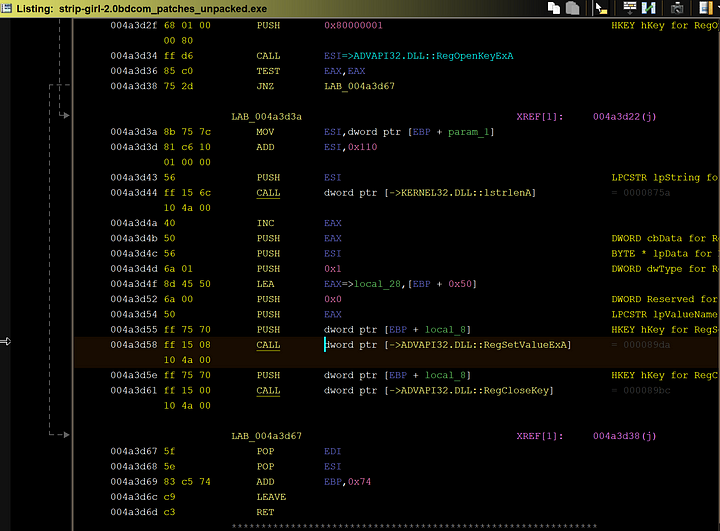Click the local_28 operand in LEA instruction
The height and width of the screenshot is (531, 720).
click(x=377, y=284)
